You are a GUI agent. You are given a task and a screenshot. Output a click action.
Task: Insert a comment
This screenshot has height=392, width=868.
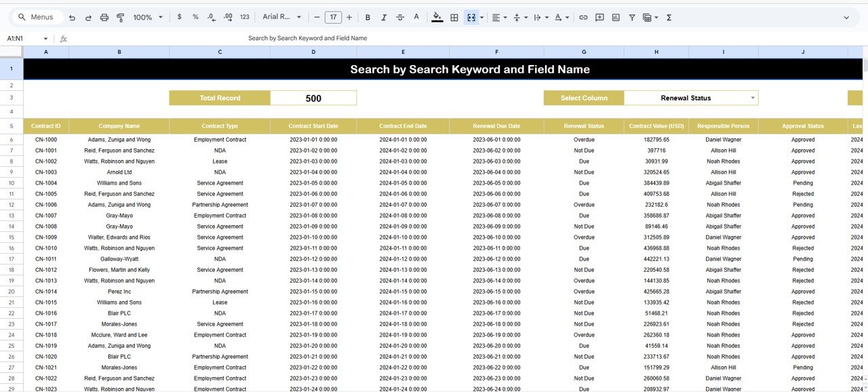pos(599,17)
